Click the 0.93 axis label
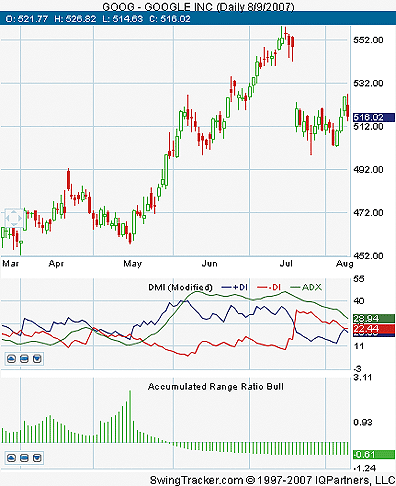The image size is (396, 486). [x=363, y=422]
